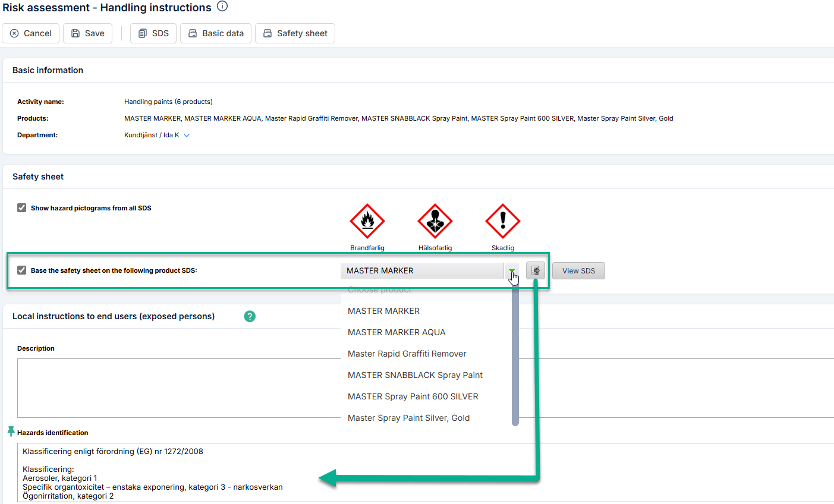Toggle Base the safety sheet on product SDS
The height and width of the screenshot is (504, 834).
pos(22,270)
